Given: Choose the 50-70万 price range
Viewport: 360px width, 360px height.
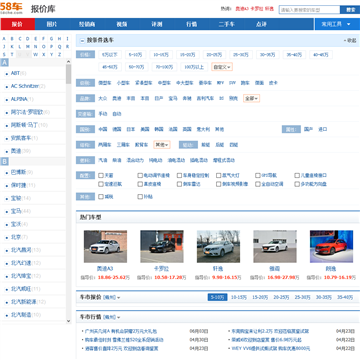Looking at the screenshot, I should 137,67.
